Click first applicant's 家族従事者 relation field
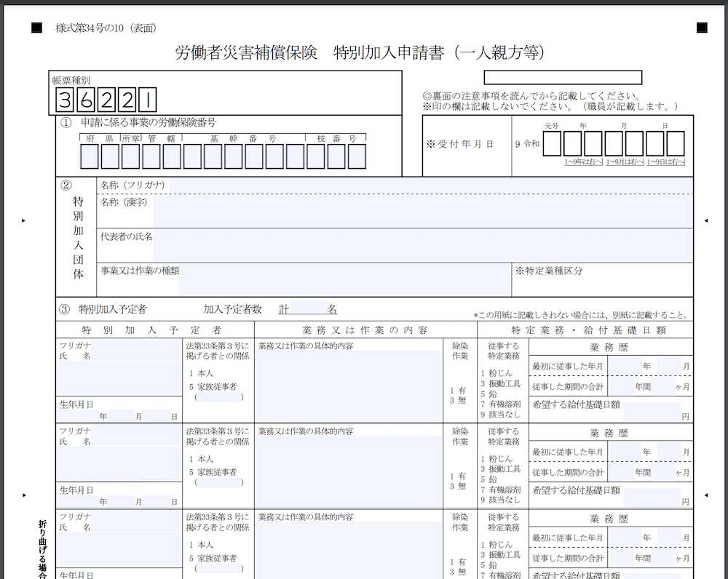Screen dimensions: 728x579 click(x=218, y=397)
